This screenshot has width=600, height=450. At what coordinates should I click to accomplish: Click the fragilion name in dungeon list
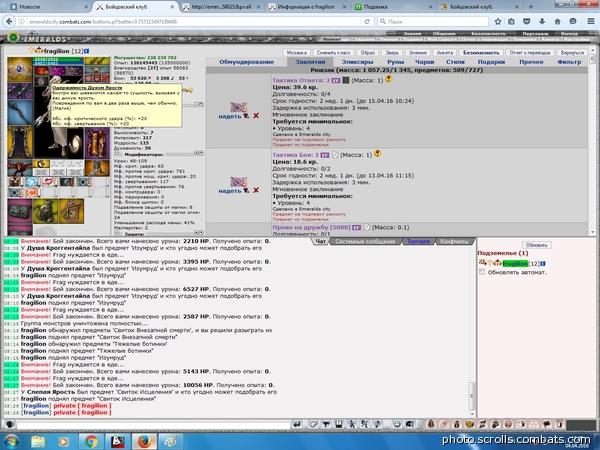coord(515,264)
